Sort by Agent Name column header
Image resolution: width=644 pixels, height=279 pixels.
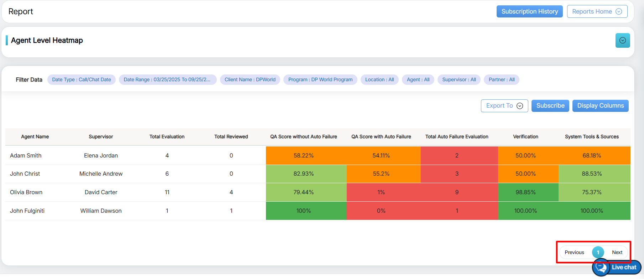pos(35,136)
